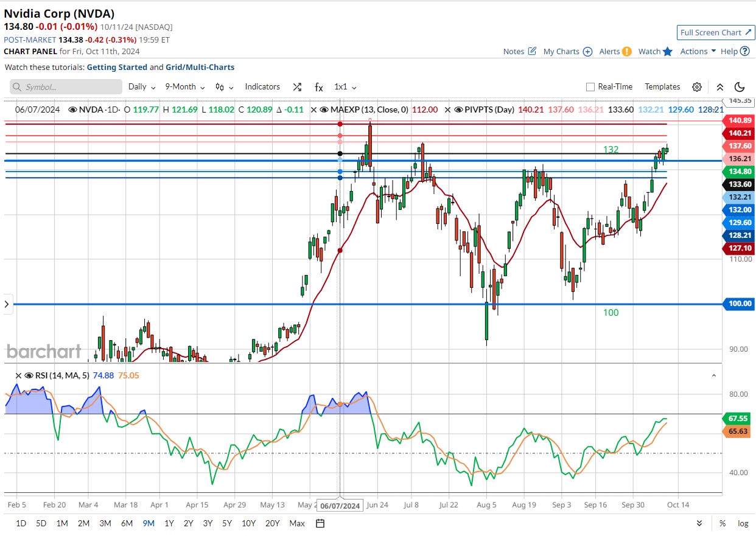Remove the PIVPTS indicator with X
Image resolution: width=756 pixels, height=536 pixels.
pyautogui.click(x=448, y=110)
